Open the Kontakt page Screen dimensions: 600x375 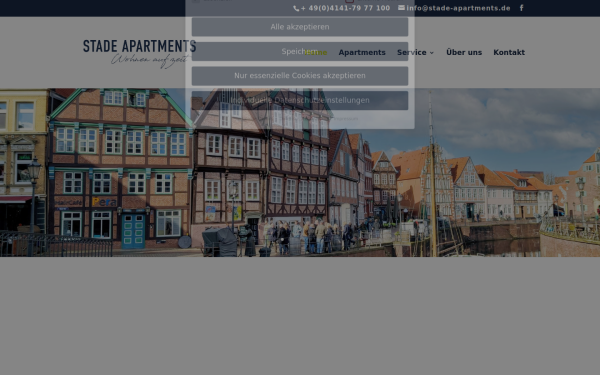click(509, 52)
